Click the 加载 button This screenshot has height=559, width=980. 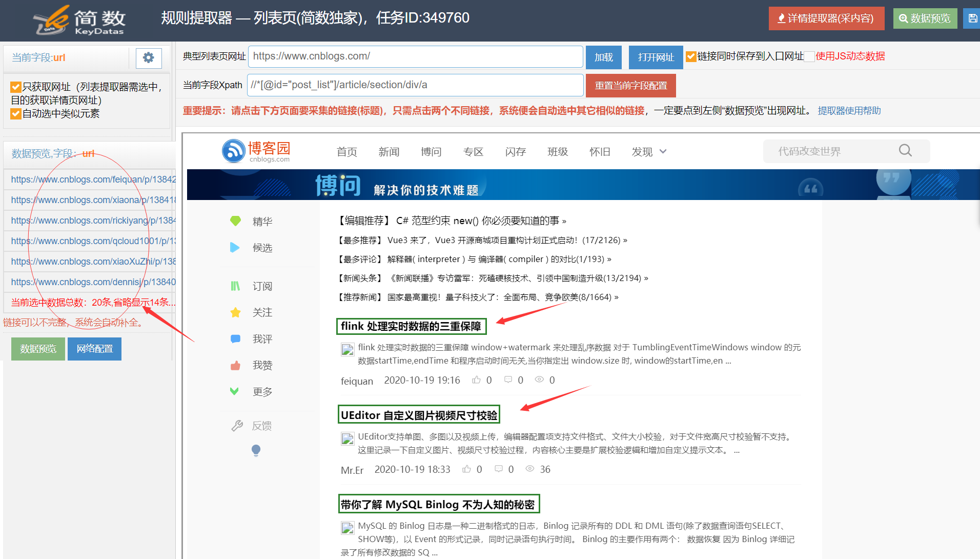(604, 57)
